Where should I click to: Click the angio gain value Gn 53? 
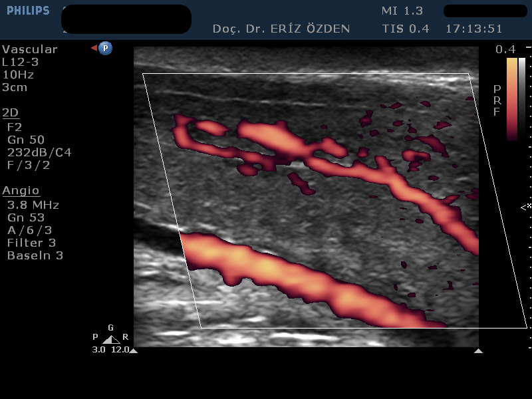[x=26, y=217]
